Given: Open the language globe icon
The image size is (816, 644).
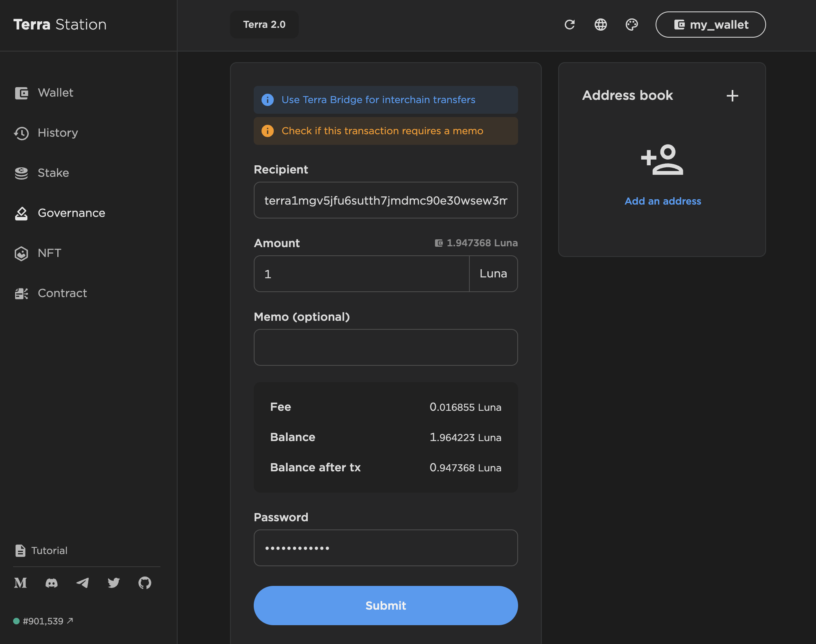Looking at the screenshot, I should tap(600, 25).
